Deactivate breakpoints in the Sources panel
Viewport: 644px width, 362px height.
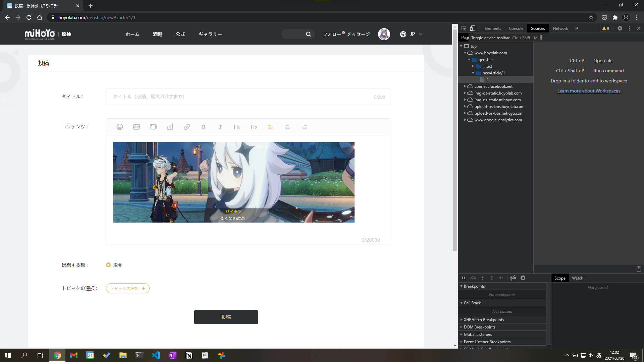[x=513, y=278]
